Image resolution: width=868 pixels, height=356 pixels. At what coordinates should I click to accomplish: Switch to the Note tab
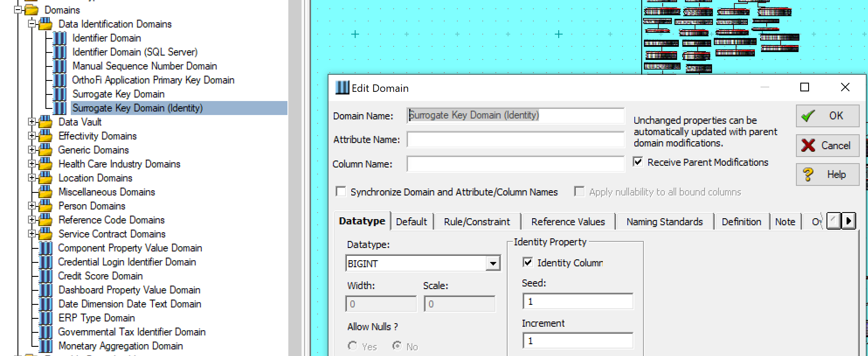click(x=785, y=222)
